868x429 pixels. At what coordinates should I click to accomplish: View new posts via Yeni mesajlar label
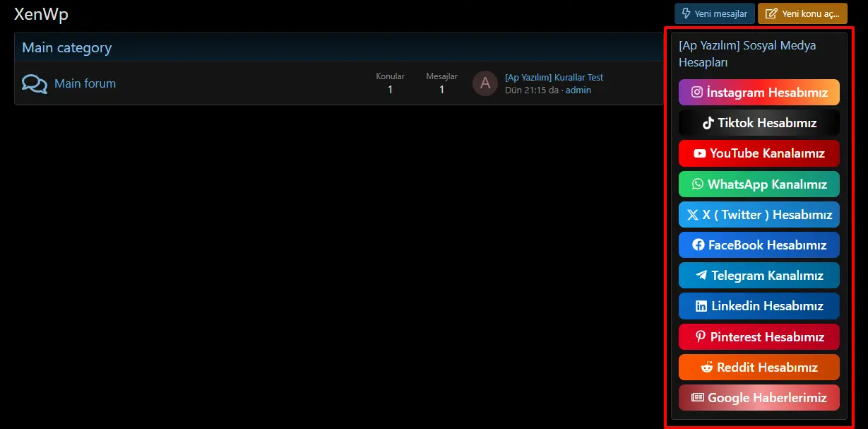[721, 13]
